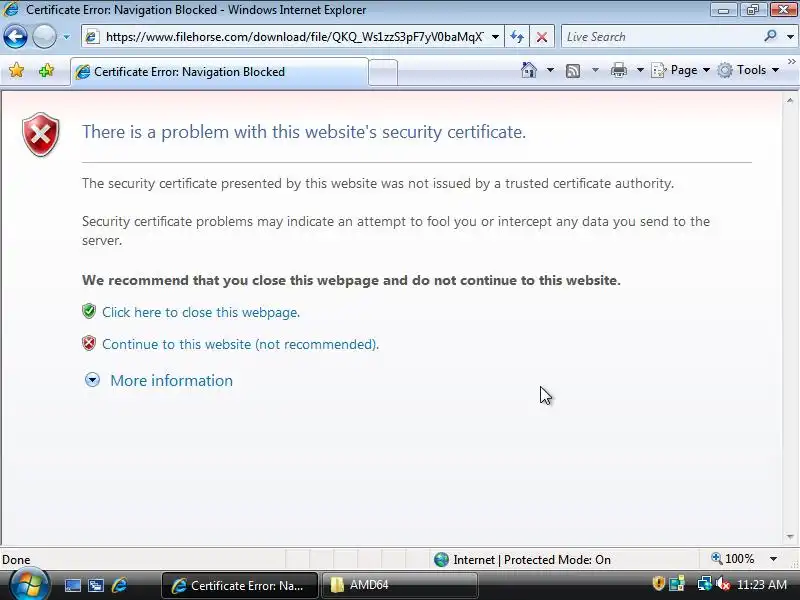The width and height of the screenshot is (800, 600).
Task: Open the Tools menu
Action: click(748, 70)
